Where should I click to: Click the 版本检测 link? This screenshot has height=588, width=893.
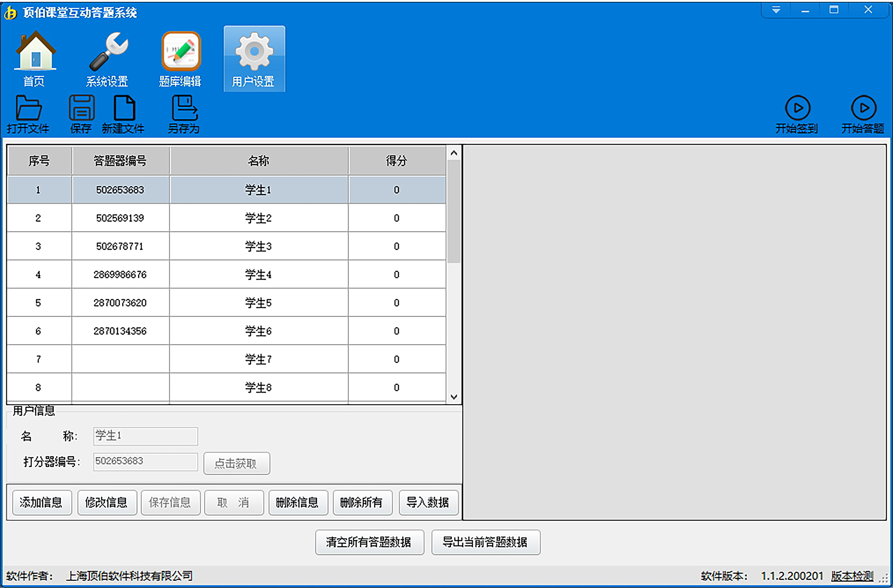(852, 576)
